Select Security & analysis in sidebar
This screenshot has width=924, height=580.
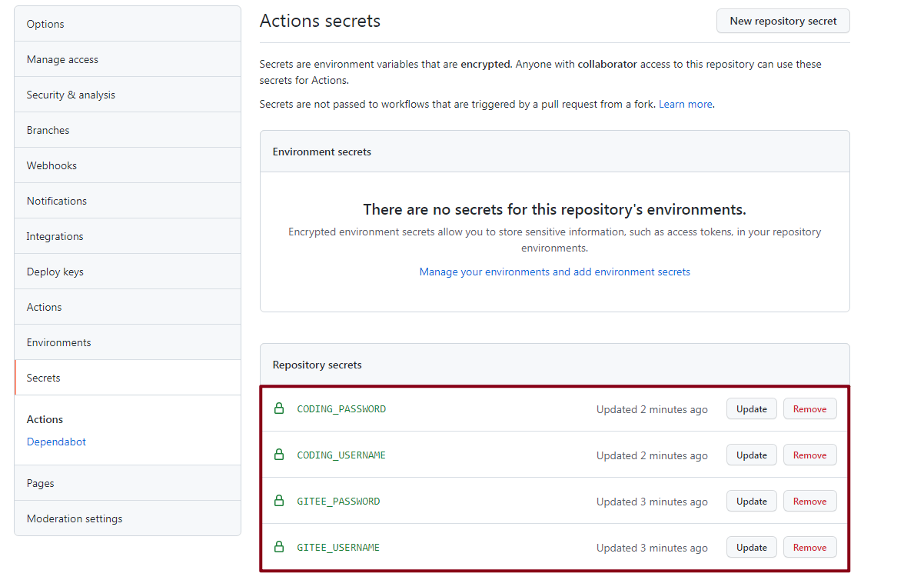pyautogui.click(x=71, y=95)
